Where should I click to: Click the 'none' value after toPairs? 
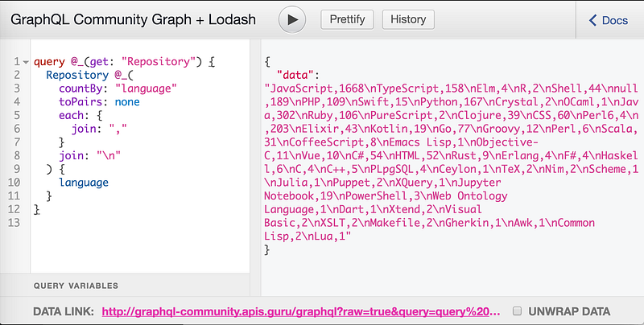(126, 102)
